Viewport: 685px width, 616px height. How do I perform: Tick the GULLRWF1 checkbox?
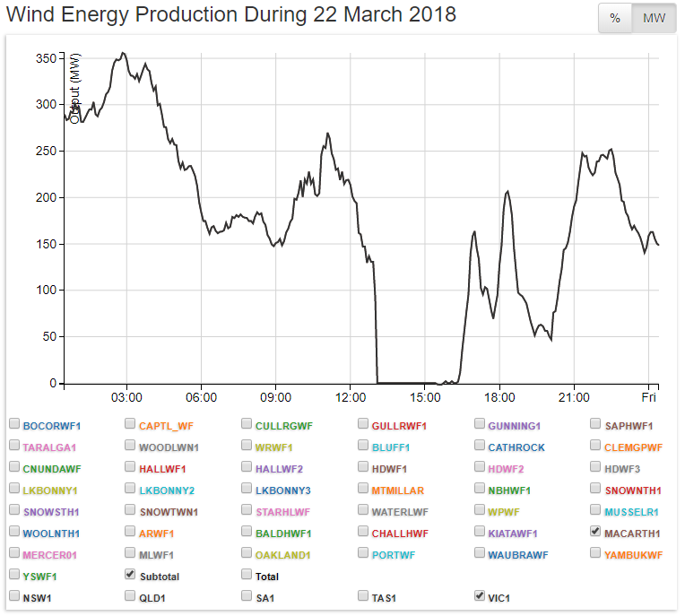[x=363, y=424]
